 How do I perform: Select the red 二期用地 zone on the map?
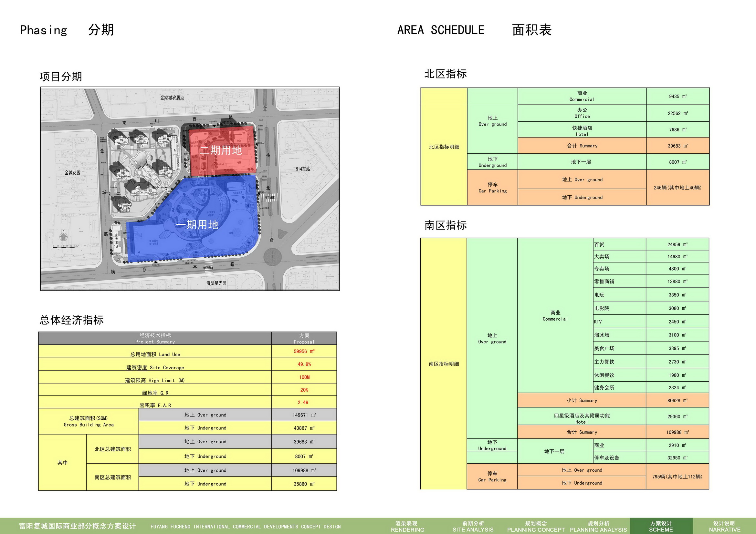click(x=222, y=151)
